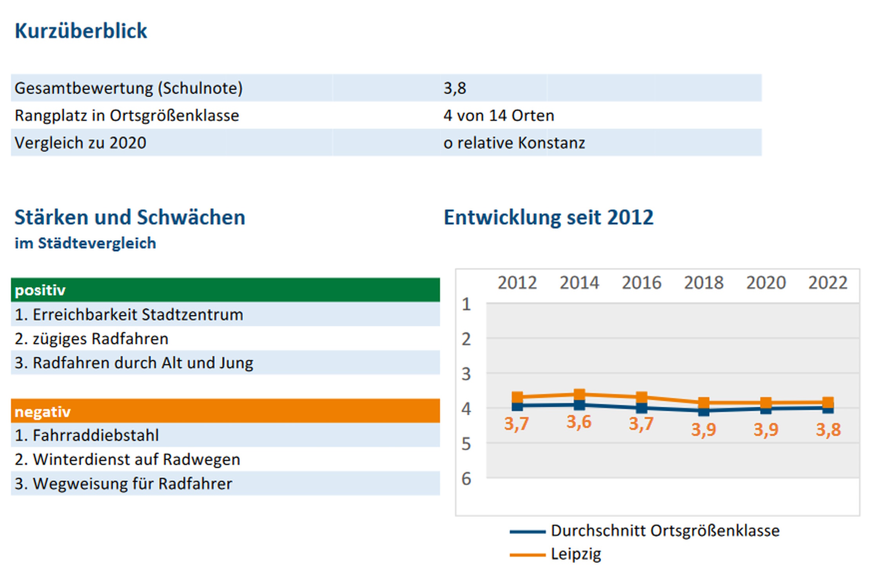Click 'Winterdienst auf Radwegen' row
882x588 pixels.
click(x=127, y=459)
